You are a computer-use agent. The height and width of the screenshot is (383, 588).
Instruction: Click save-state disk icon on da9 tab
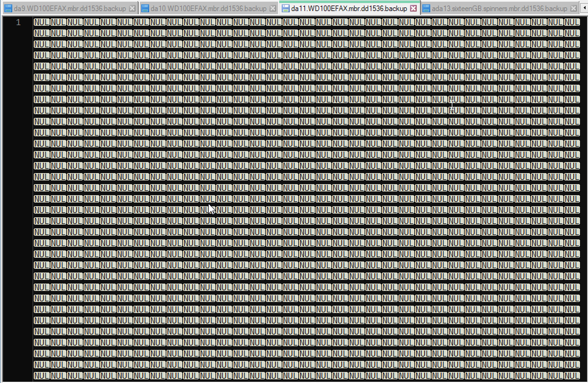[x=8, y=8]
